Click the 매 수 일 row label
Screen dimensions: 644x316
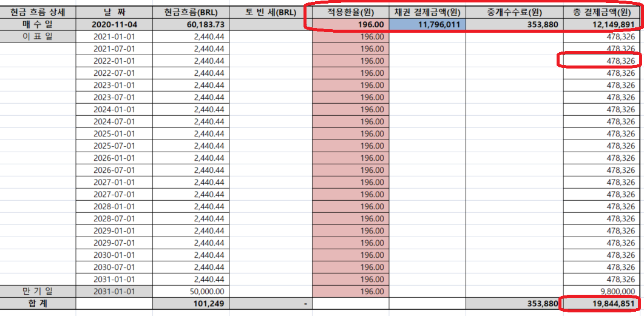click(38, 25)
